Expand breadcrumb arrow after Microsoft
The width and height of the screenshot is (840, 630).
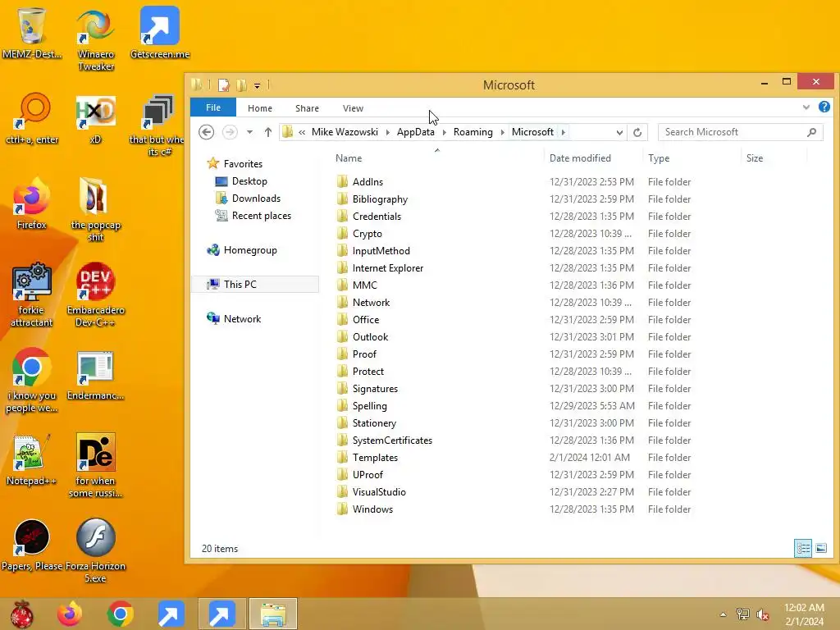(x=563, y=132)
